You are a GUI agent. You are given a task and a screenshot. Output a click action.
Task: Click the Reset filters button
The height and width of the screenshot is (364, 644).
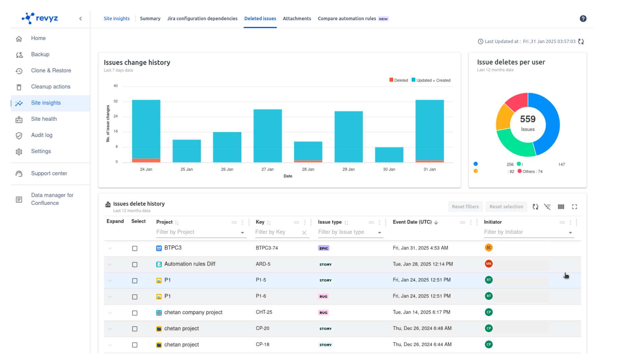tap(465, 207)
